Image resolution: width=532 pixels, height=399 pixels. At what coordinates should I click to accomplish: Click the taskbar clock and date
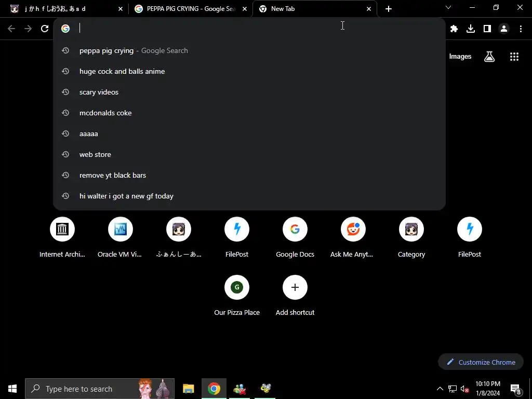pos(487,389)
